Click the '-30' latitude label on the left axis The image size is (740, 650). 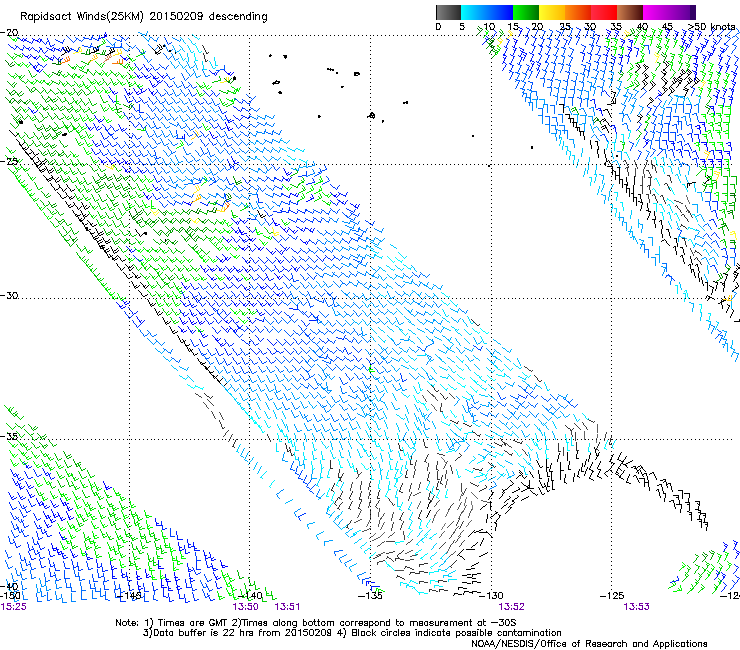point(9,295)
